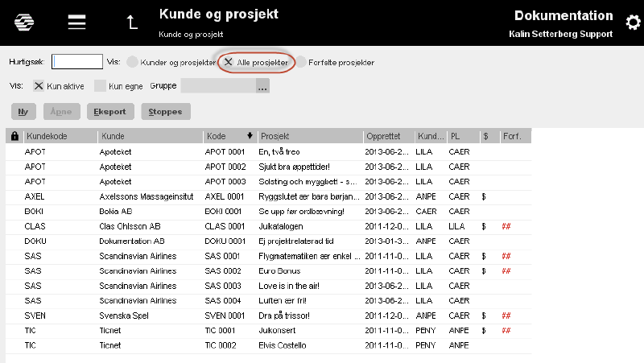Click the Ny button

pyautogui.click(x=23, y=112)
